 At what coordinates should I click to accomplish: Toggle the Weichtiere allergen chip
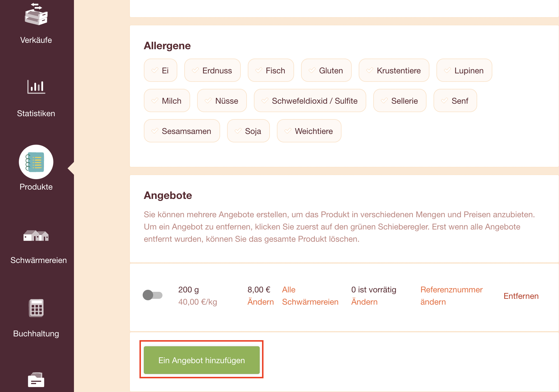click(309, 131)
